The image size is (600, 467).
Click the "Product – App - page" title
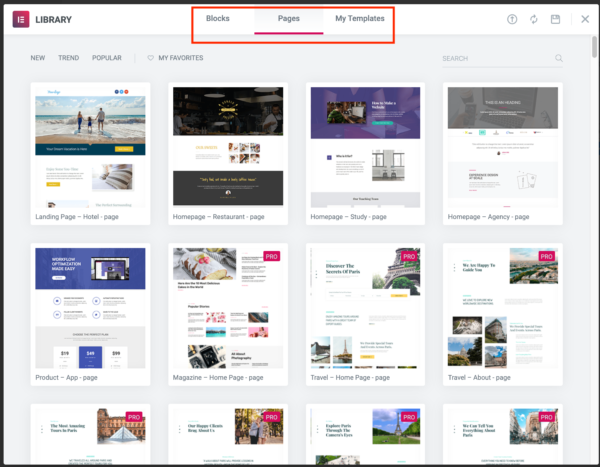point(66,377)
